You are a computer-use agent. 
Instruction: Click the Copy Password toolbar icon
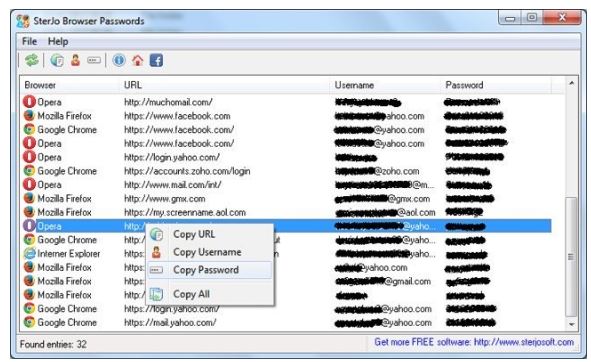click(x=94, y=60)
